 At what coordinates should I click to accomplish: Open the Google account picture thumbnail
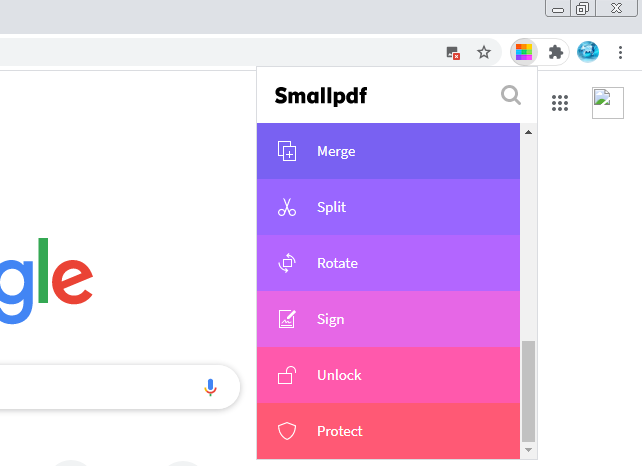click(608, 103)
